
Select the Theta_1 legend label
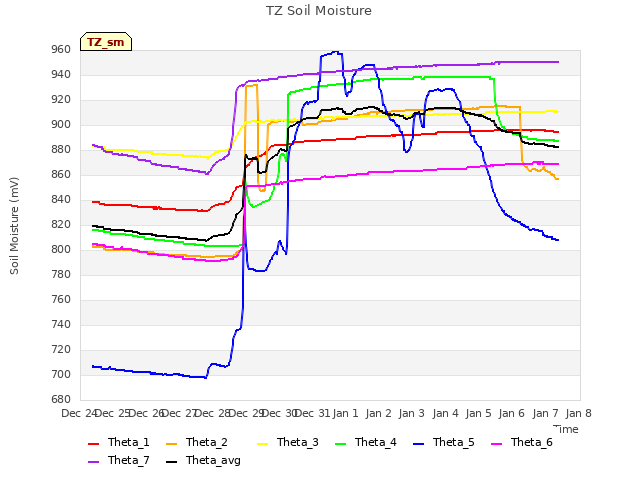click(x=129, y=442)
